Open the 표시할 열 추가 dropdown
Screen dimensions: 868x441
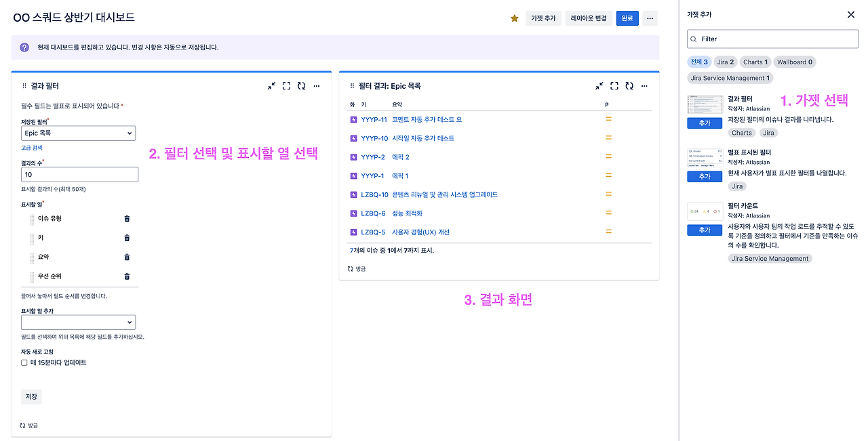[x=78, y=322]
